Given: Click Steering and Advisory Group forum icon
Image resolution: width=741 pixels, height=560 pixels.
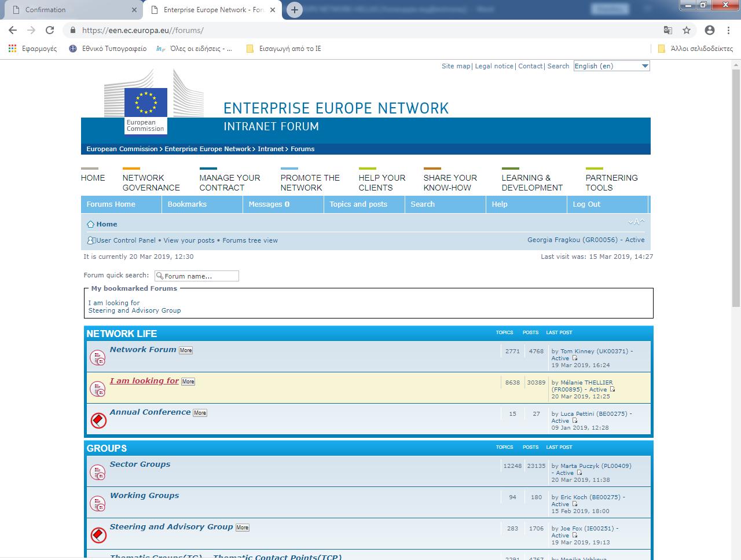Looking at the screenshot, I should coord(98,535).
